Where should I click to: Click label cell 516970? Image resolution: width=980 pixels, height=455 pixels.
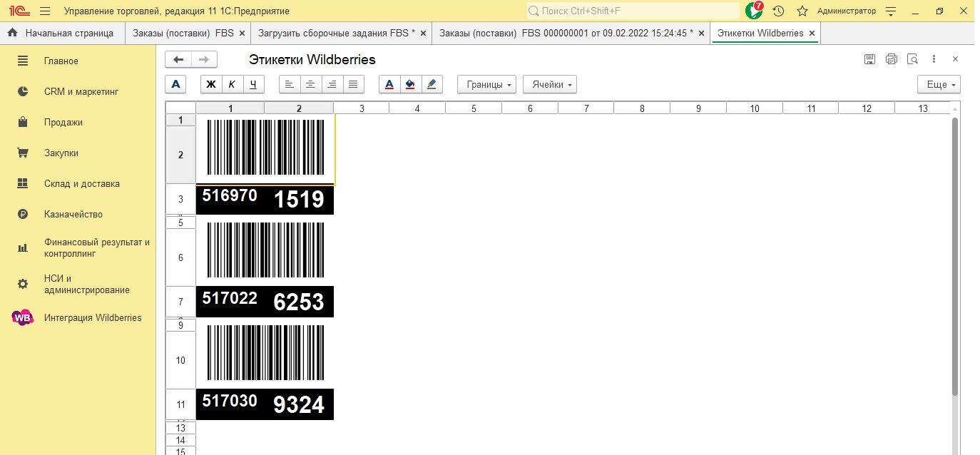[x=230, y=195]
